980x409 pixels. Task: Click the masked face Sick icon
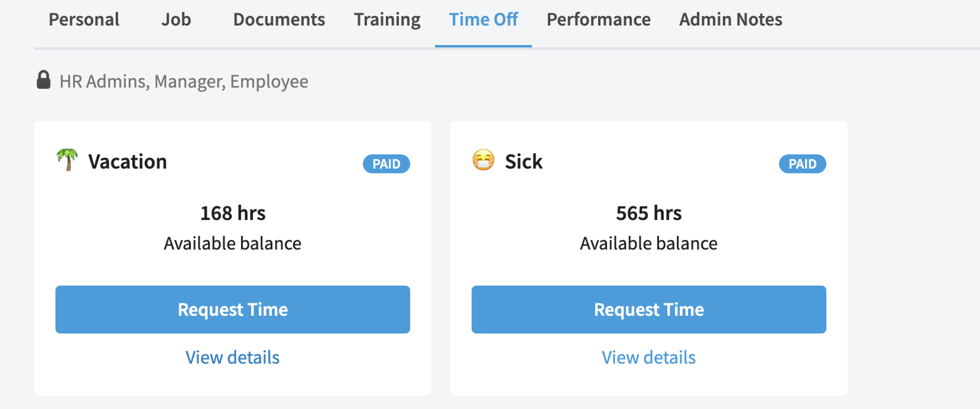(483, 160)
